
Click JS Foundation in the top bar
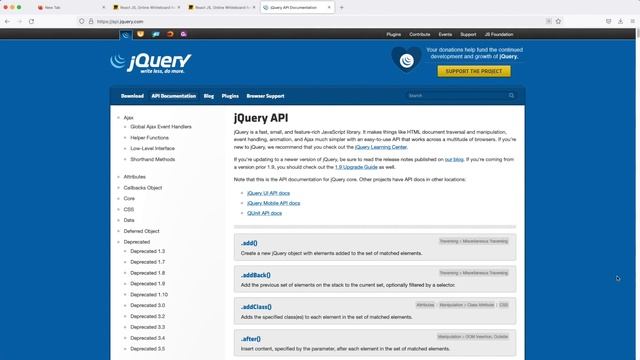click(499, 34)
